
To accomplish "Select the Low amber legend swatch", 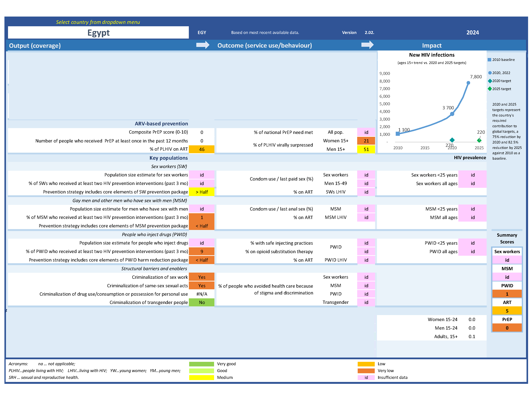I will pyautogui.click(x=366, y=364).
